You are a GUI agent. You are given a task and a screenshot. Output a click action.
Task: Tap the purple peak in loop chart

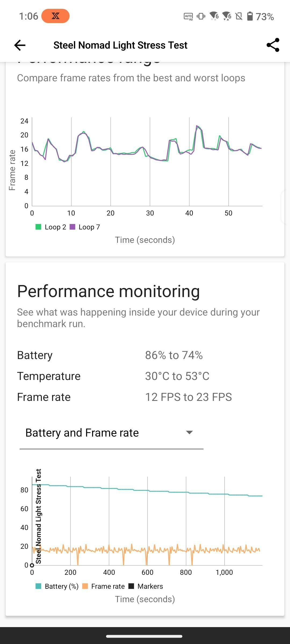[x=197, y=126]
